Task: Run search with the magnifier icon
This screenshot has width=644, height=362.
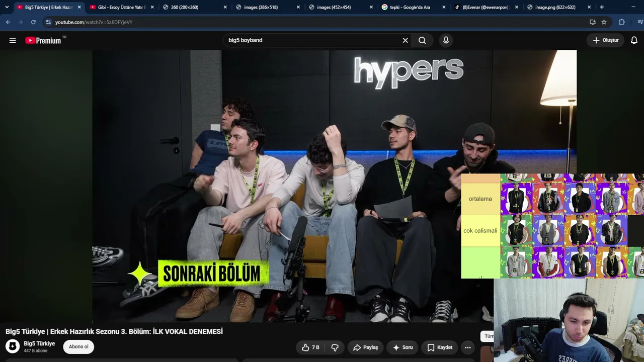Action: (x=422, y=40)
